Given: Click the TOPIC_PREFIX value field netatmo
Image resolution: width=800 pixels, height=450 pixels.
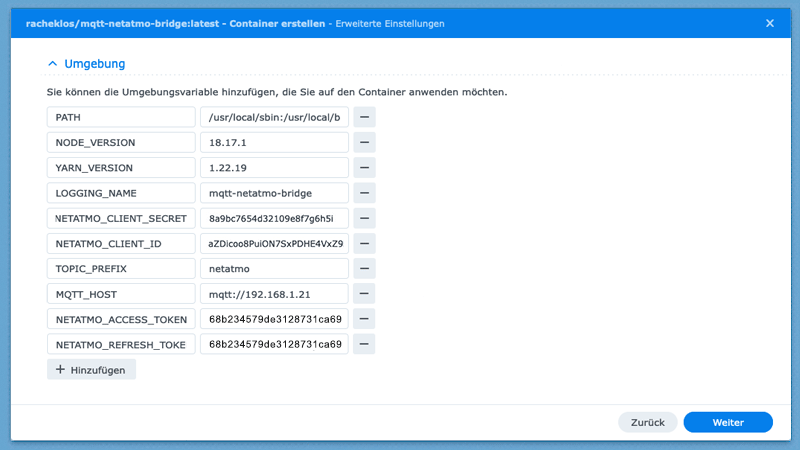Looking at the screenshot, I should tap(273, 269).
